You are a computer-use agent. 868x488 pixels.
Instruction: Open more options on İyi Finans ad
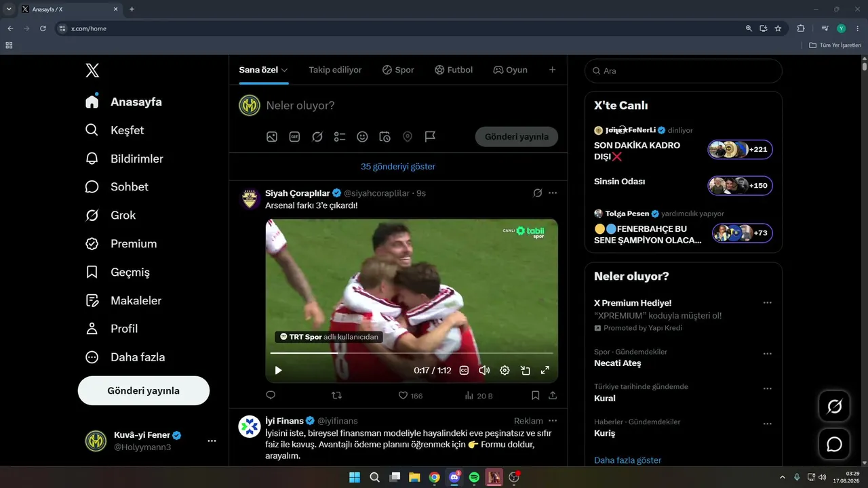click(x=553, y=421)
